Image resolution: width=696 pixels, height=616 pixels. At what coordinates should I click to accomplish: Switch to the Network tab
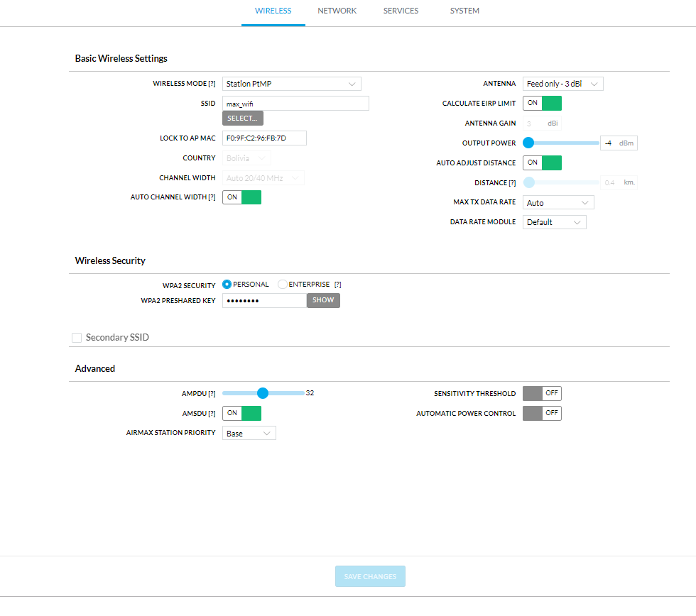pyautogui.click(x=337, y=11)
